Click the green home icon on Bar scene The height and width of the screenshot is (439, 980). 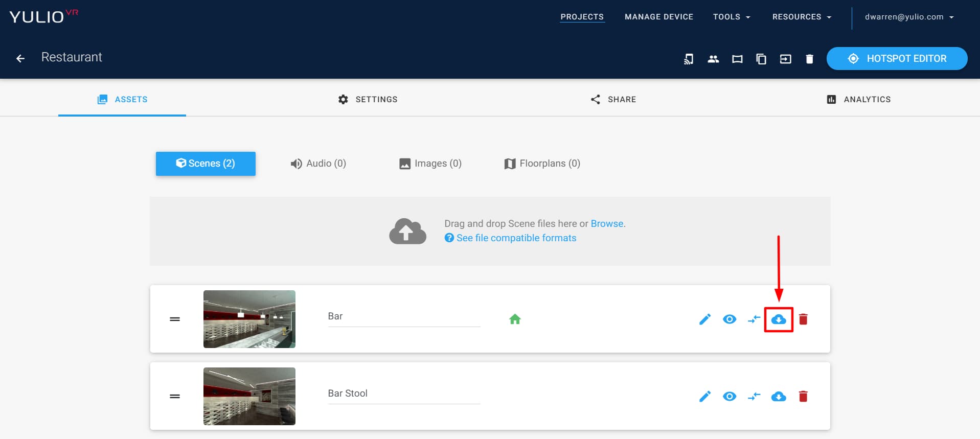pos(515,319)
